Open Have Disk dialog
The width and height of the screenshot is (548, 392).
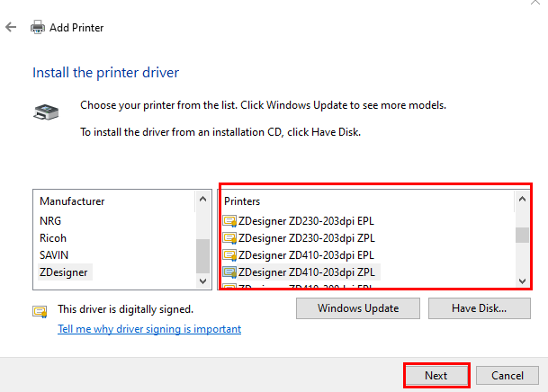pyautogui.click(x=479, y=308)
